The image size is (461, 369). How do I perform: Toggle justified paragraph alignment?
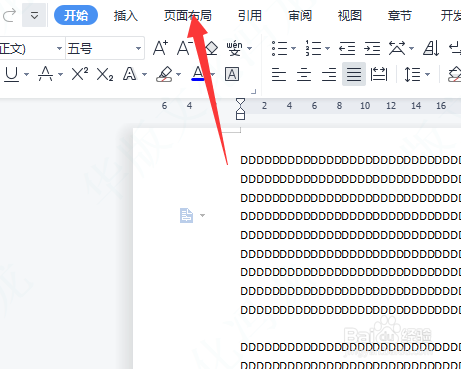click(354, 74)
